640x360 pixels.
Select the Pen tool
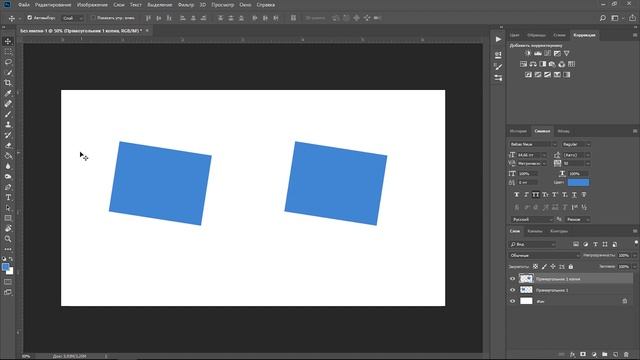pos(8,187)
